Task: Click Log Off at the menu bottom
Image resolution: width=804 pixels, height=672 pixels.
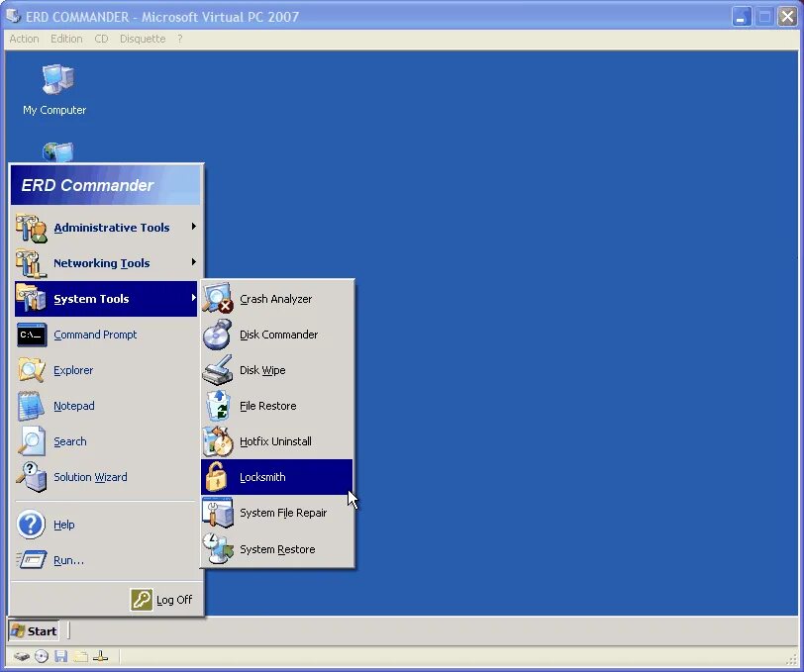Action: tap(166, 599)
